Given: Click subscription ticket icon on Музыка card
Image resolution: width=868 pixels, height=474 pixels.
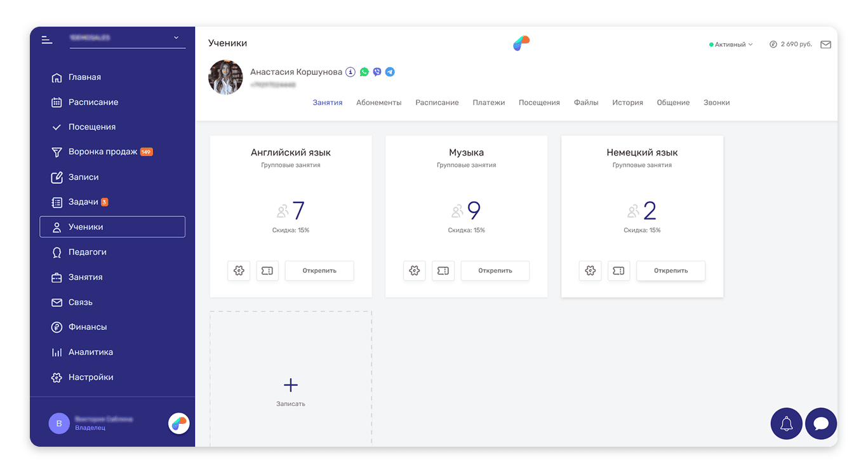Looking at the screenshot, I should [x=443, y=271].
